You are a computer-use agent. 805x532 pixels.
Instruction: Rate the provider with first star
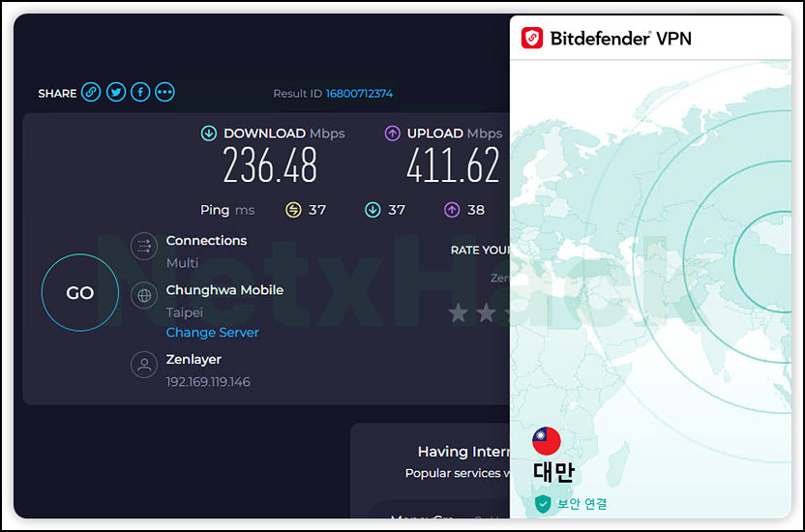click(458, 312)
